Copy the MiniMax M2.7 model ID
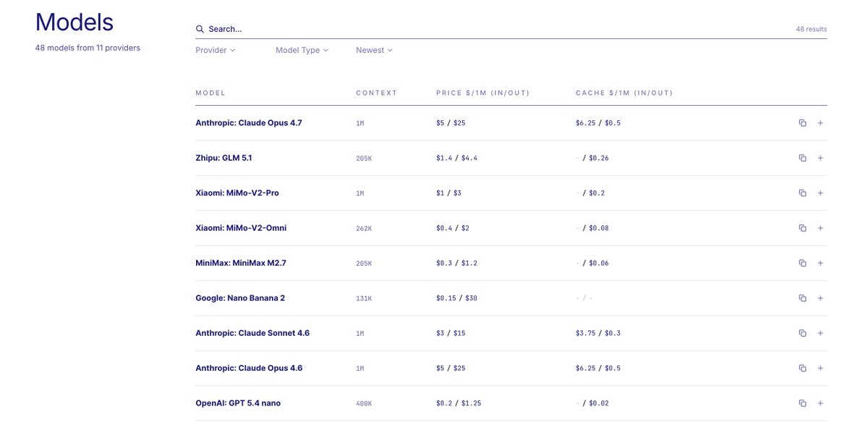The width and height of the screenshot is (868, 425). pos(802,263)
